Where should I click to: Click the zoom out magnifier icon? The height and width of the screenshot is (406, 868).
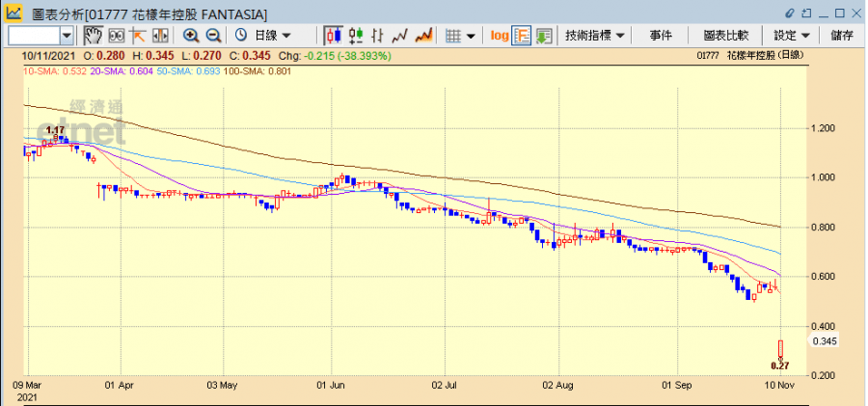[212, 36]
